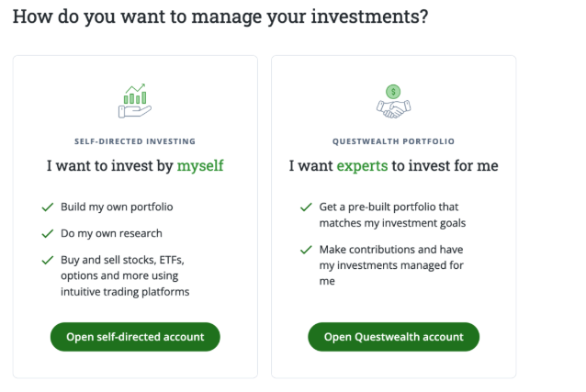Click checkmark beside "Buy and sell stocks, ETFs"

[x=47, y=260]
